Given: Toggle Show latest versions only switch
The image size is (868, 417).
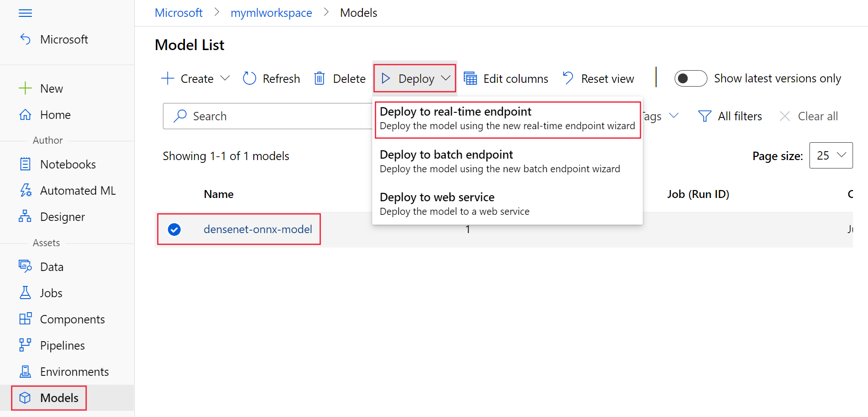Looking at the screenshot, I should pyautogui.click(x=690, y=78).
